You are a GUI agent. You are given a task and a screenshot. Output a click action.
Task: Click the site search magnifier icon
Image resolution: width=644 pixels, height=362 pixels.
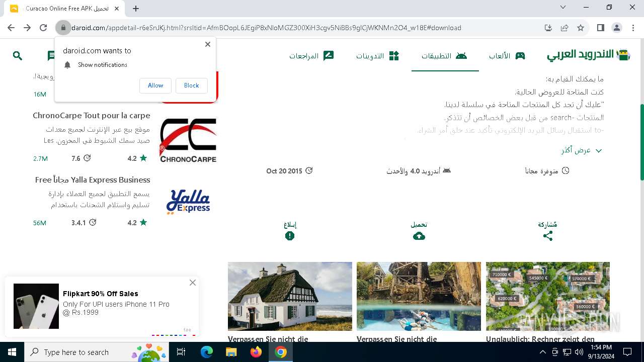click(18, 56)
